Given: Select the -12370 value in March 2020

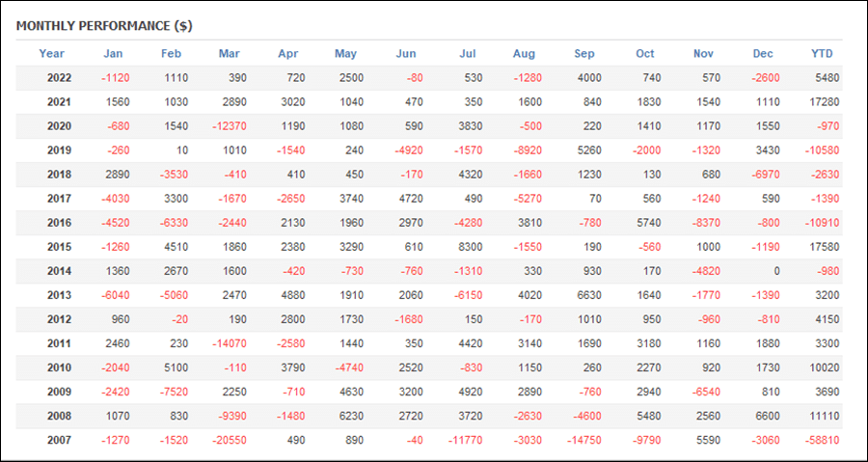Looking at the screenshot, I should pos(230,126).
